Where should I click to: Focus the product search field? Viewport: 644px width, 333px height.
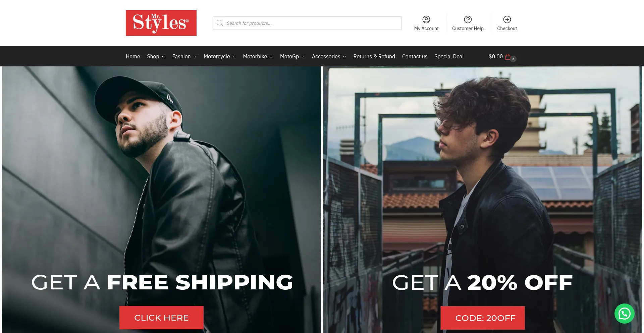pos(307,23)
